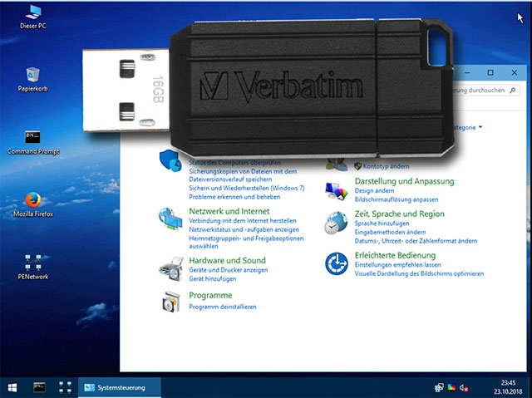Open Zeit, Sprache und Region category
Screen dimensions: 532x398
point(400,214)
